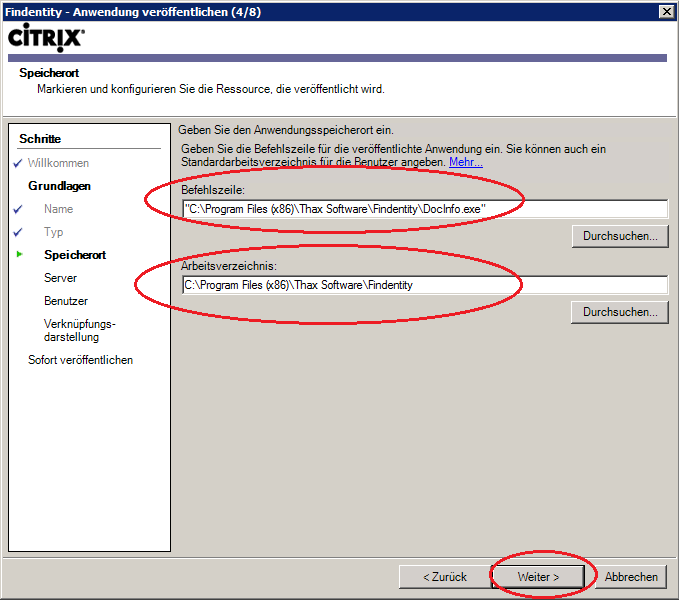Click the Arbeitsverzeichnis: label

pyautogui.click(x=229, y=266)
